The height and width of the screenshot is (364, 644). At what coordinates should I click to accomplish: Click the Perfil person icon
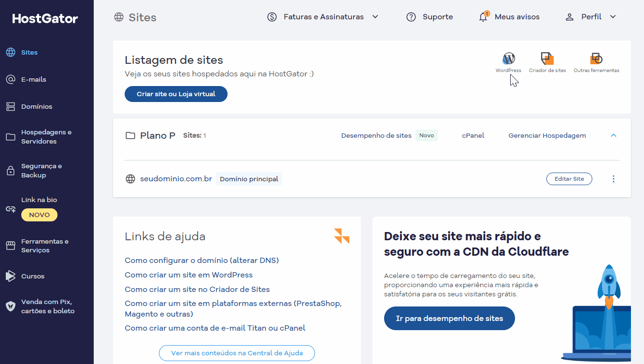[570, 17]
